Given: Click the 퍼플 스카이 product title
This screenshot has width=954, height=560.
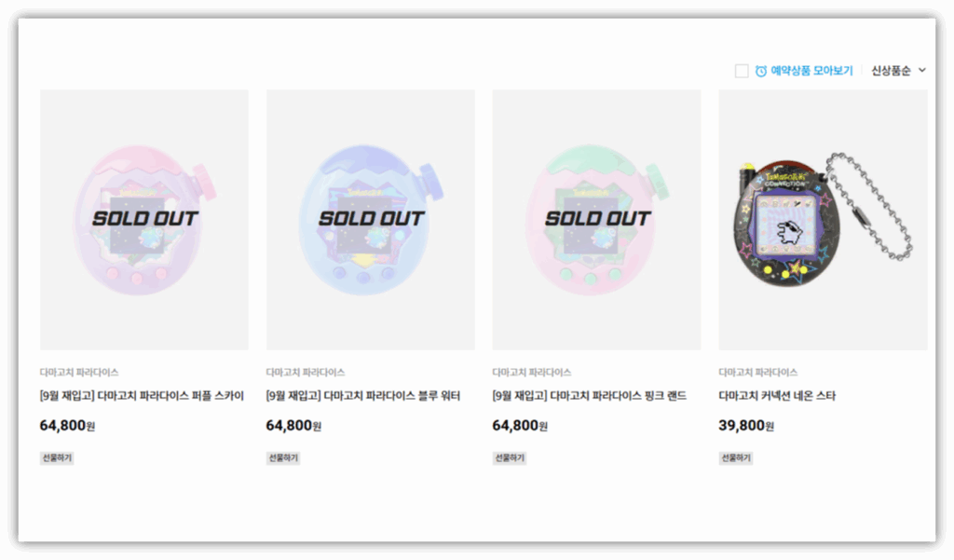Looking at the screenshot, I should tap(143, 396).
